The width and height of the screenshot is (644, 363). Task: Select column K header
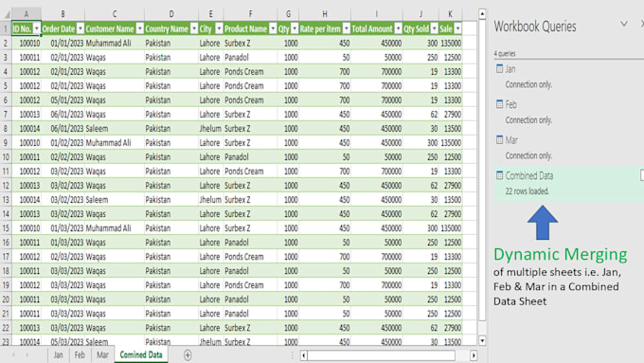point(450,14)
